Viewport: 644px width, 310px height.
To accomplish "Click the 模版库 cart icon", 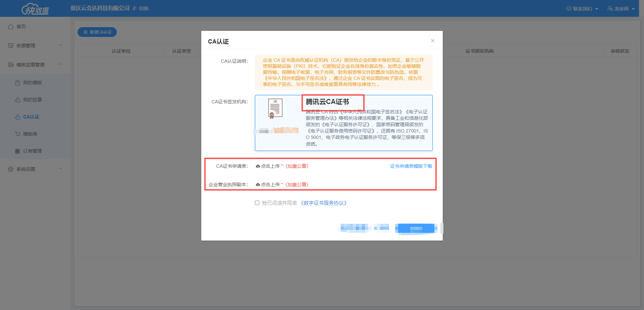I will (x=17, y=134).
